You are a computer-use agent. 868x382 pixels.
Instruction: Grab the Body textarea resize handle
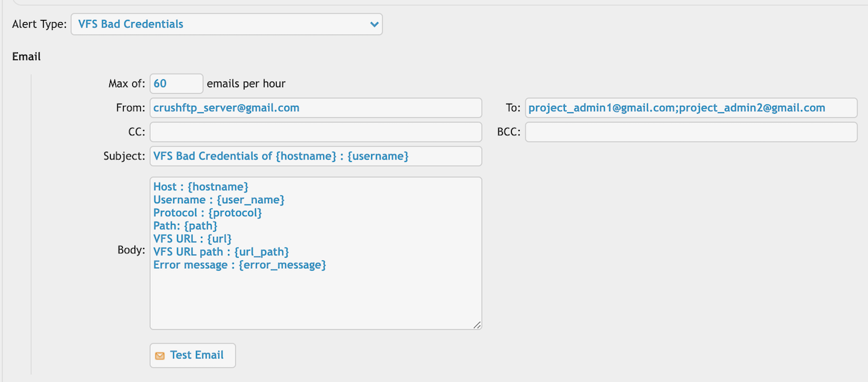[x=477, y=324]
